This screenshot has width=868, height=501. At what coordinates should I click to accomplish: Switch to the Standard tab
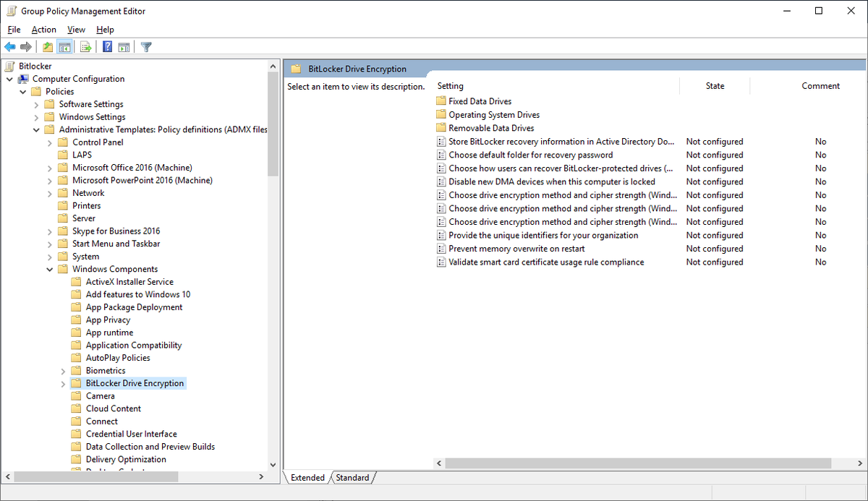coord(353,477)
